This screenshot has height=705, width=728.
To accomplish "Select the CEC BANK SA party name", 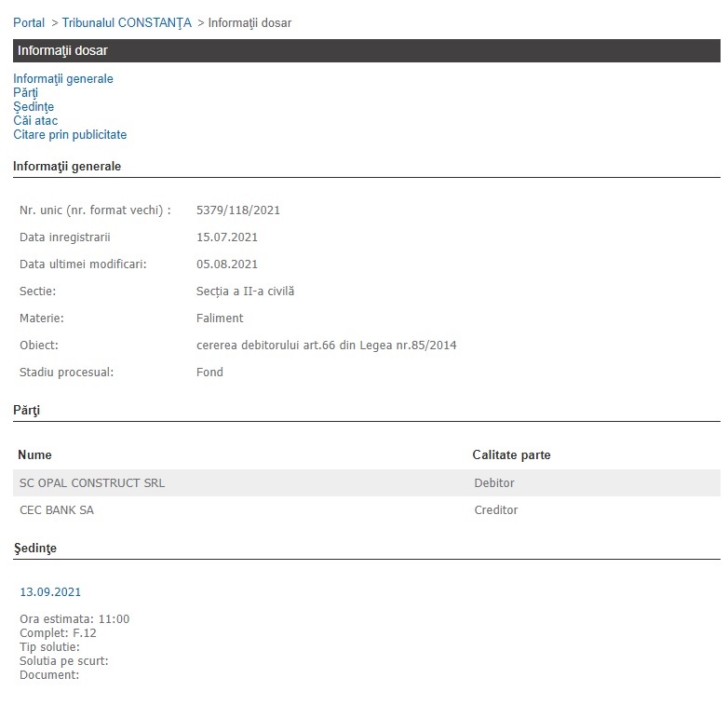I will [x=57, y=510].
